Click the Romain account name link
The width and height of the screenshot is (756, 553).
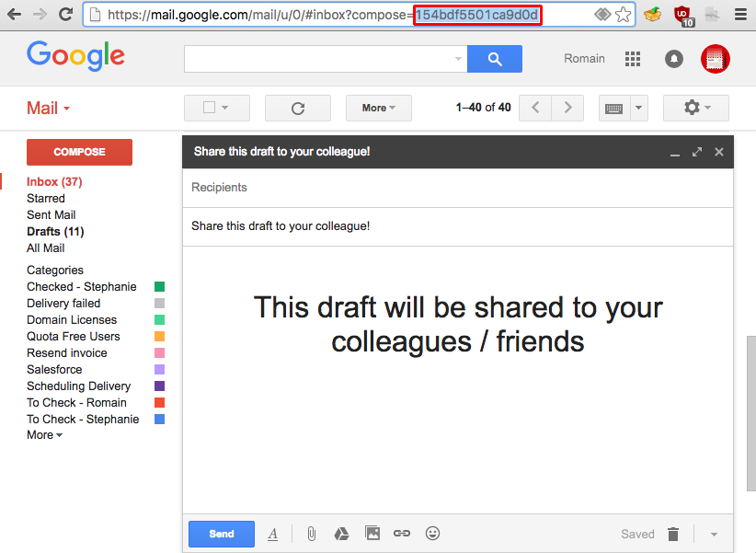pyautogui.click(x=584, y=58)
